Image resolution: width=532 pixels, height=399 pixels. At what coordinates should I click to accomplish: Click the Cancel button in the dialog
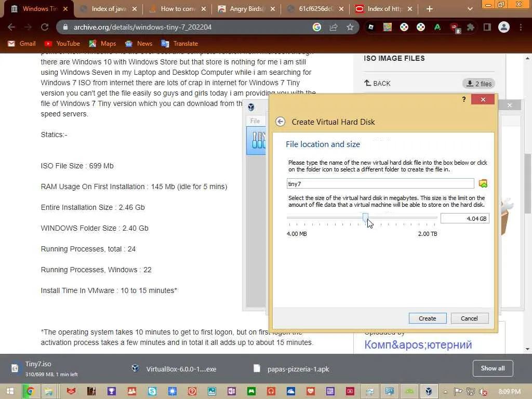(470, 318)
